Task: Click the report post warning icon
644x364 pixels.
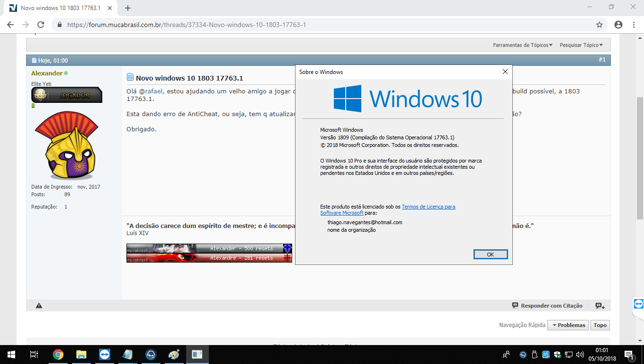Action: point(39,306)
